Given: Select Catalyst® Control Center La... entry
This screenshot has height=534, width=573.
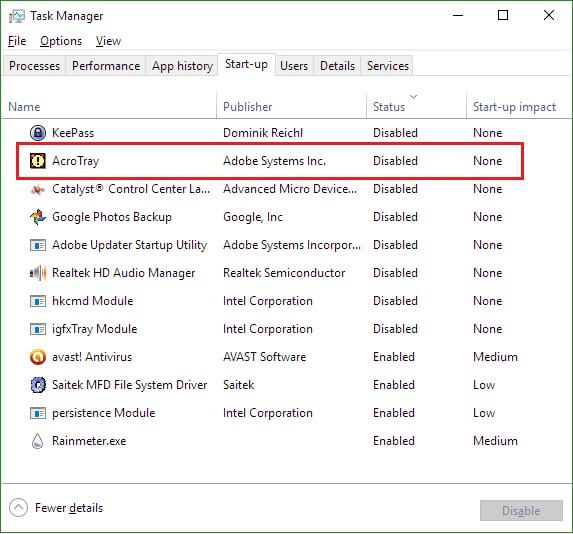Looking at the screenshot, I should 131,189.
